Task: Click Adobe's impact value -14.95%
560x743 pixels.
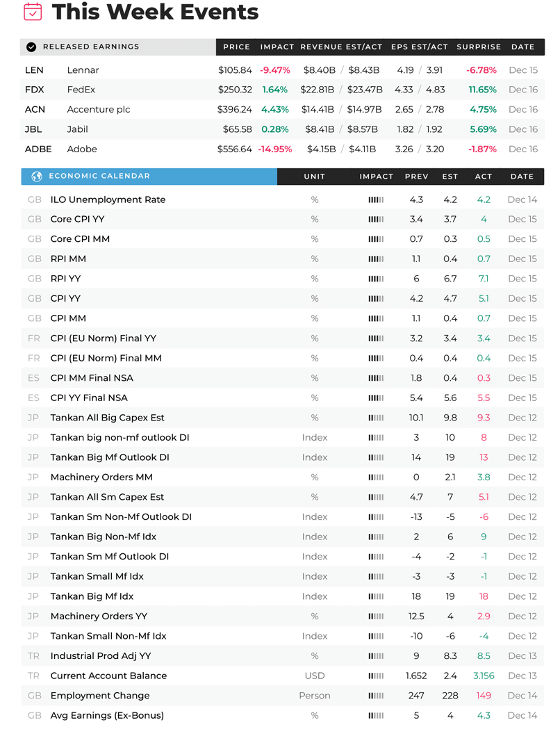Action: [x=274, y=149]
